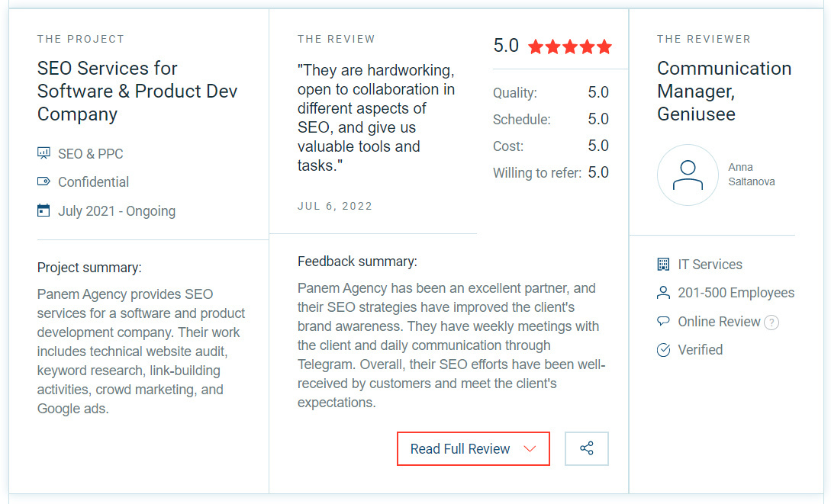Image resolution: width=831 pixels, height=504 pixels.
Task: Click the Confidential budget tag icon
Action: tap(43, 182)
